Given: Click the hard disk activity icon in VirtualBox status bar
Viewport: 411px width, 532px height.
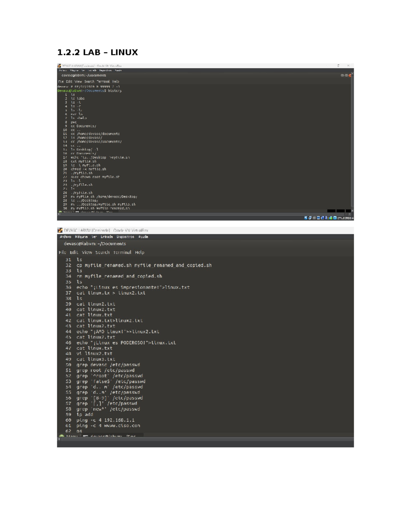Looking at the screenshot, I should coord(306,217).
